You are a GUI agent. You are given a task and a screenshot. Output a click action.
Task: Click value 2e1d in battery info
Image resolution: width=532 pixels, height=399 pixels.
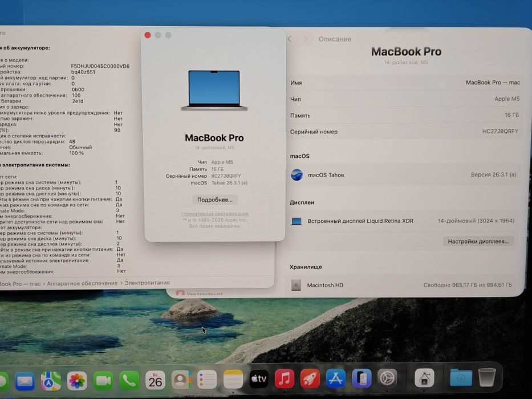click(78, 101)
